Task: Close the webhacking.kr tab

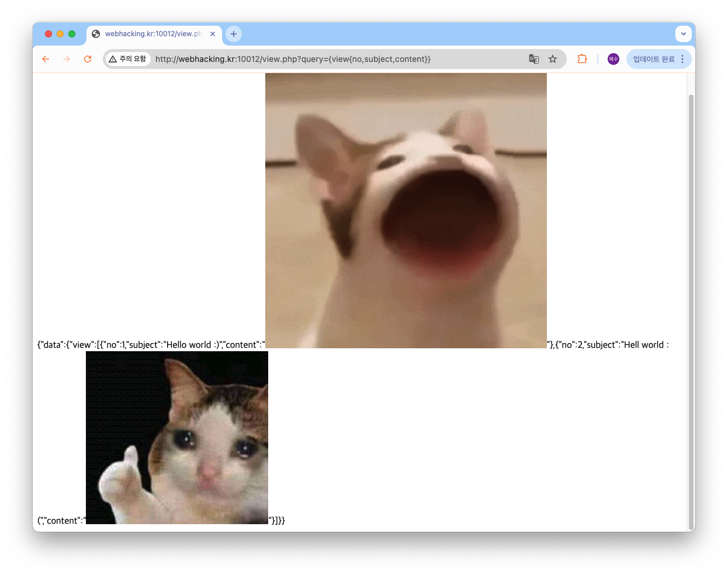Action: pyautogui.click(x=213, y=34)
